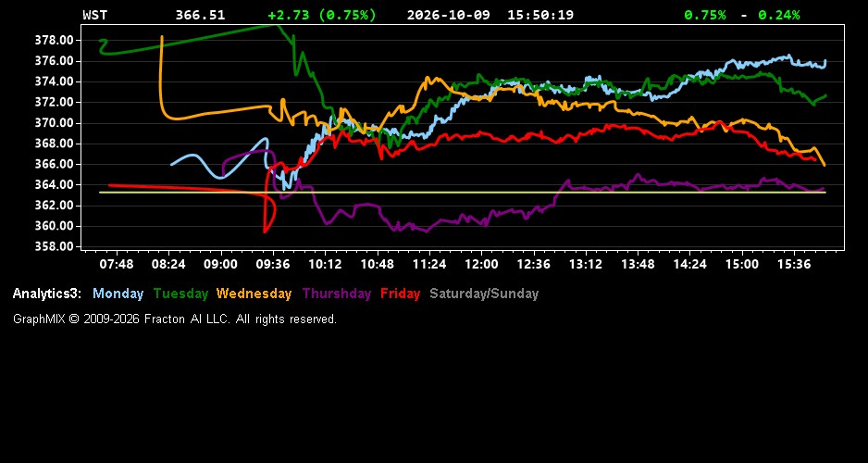Click the 08:24 time axis label
This screenshot has width=868, height=463.
[x=168, y=264]
